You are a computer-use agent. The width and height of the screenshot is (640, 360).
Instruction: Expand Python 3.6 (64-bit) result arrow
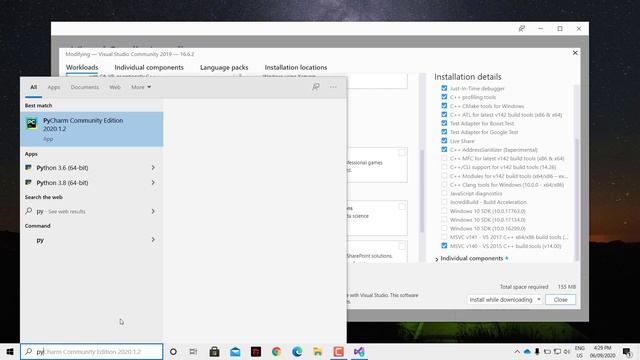[x=153, y=168]
